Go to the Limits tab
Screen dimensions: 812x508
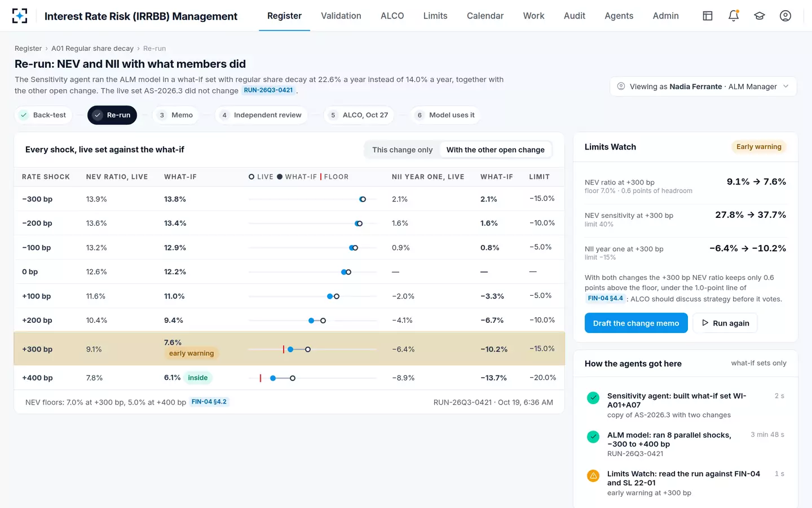coord(435,16)
